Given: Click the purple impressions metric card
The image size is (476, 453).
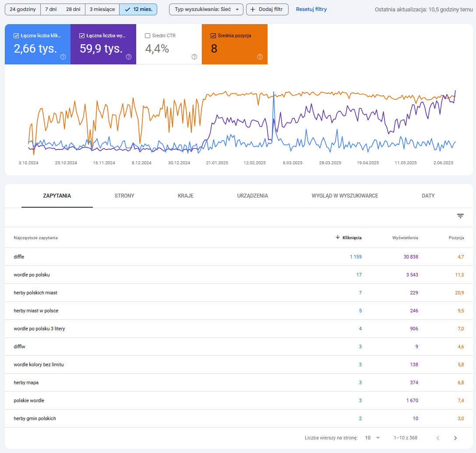Looking at the screenshot, I should 103,48.
